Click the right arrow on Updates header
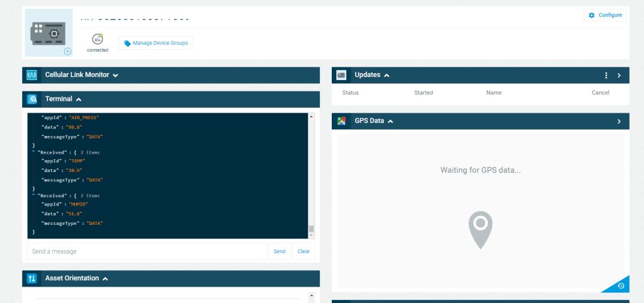The image size is (644, 303). click(619, 75)
